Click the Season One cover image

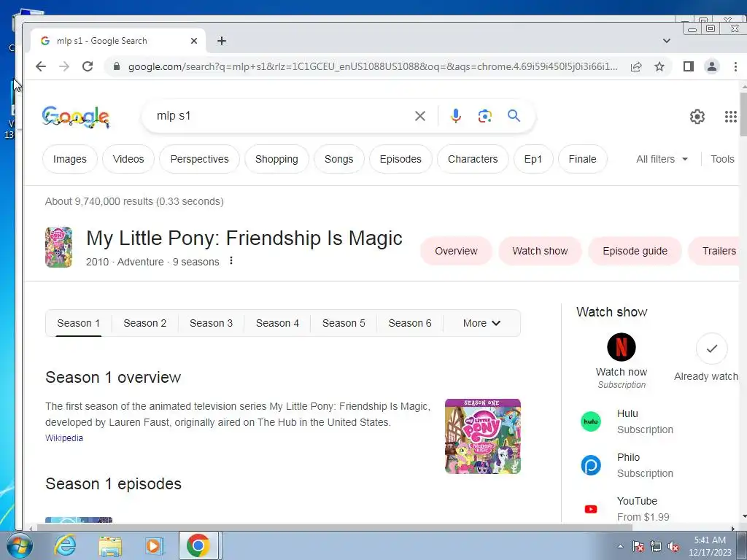(483, 436)
